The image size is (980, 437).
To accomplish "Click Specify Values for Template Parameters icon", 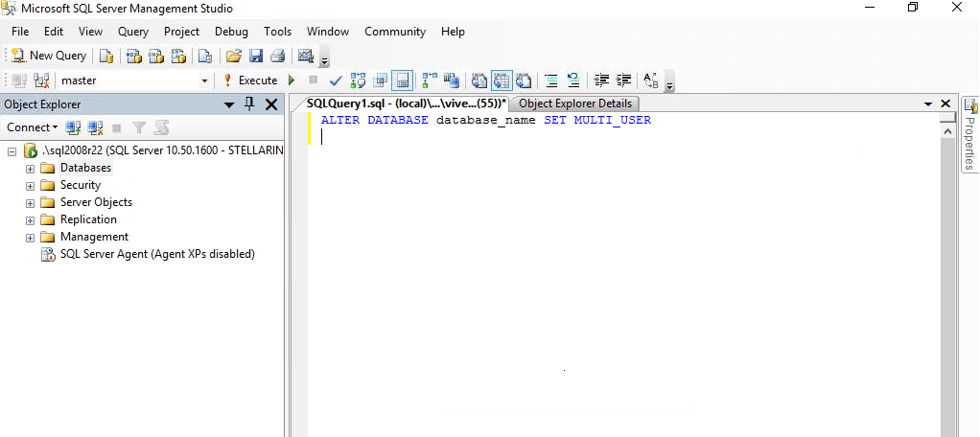I will pyautogui.click(x=651, y=80).
